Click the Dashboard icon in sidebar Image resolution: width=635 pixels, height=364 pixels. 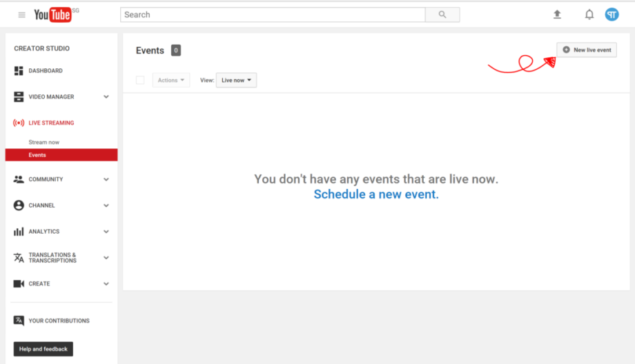[19, 71]
